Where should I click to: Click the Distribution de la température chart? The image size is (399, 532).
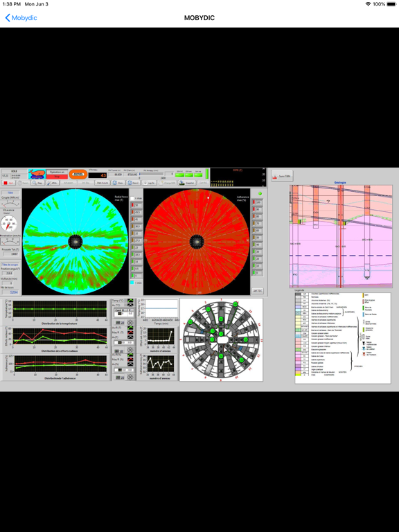[x=60, y=309]
